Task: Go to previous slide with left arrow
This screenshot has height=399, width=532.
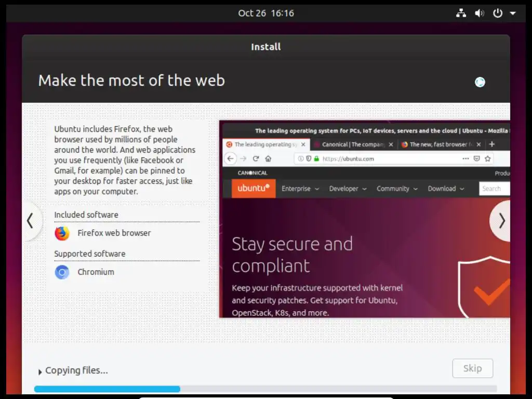Action: [x=30, y=221]
